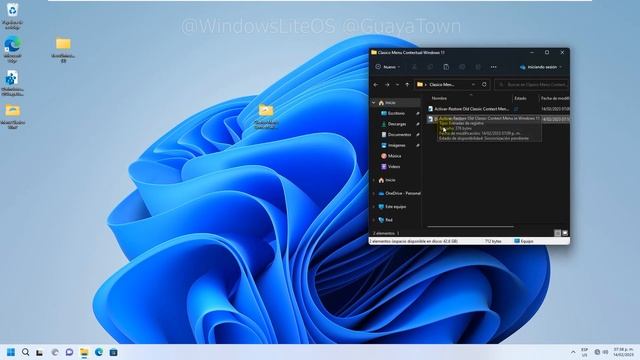
Task: Open Task View from the taskbar
Action: (x=40, y=352)
